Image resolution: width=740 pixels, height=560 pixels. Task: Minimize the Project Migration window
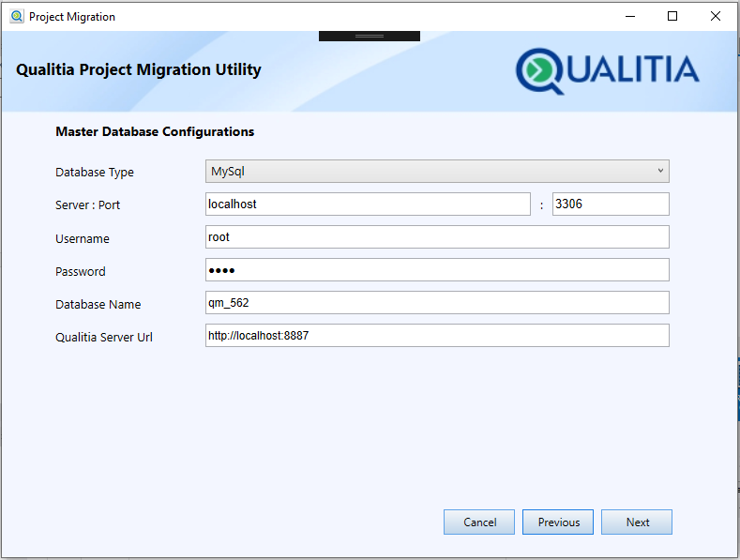[x=629, y=16]
